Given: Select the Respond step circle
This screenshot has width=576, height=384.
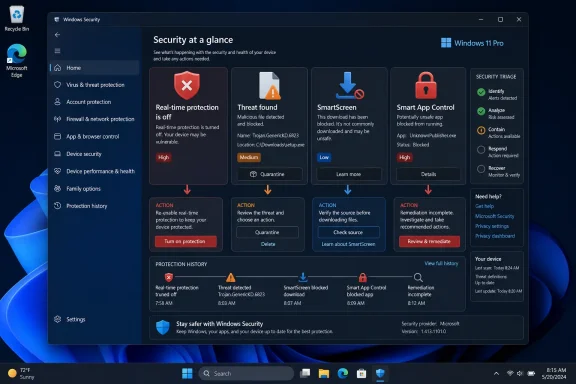Looking at the screenshot, I should point(481,150).
